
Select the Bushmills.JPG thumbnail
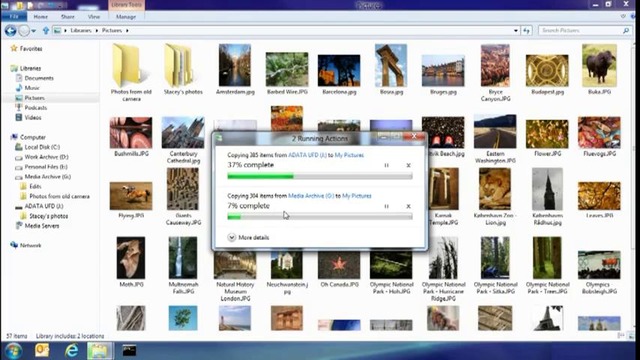click(131, 133)
